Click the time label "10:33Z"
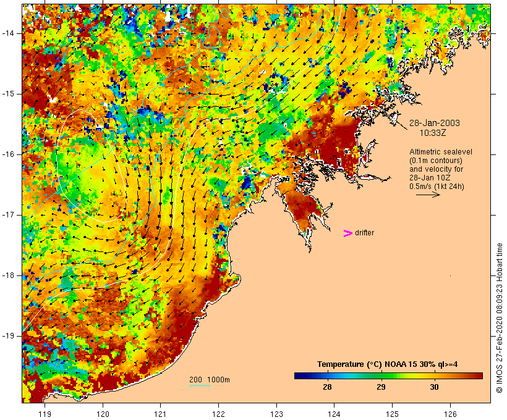This screenshot has height=420, width=507. [433, 133]
